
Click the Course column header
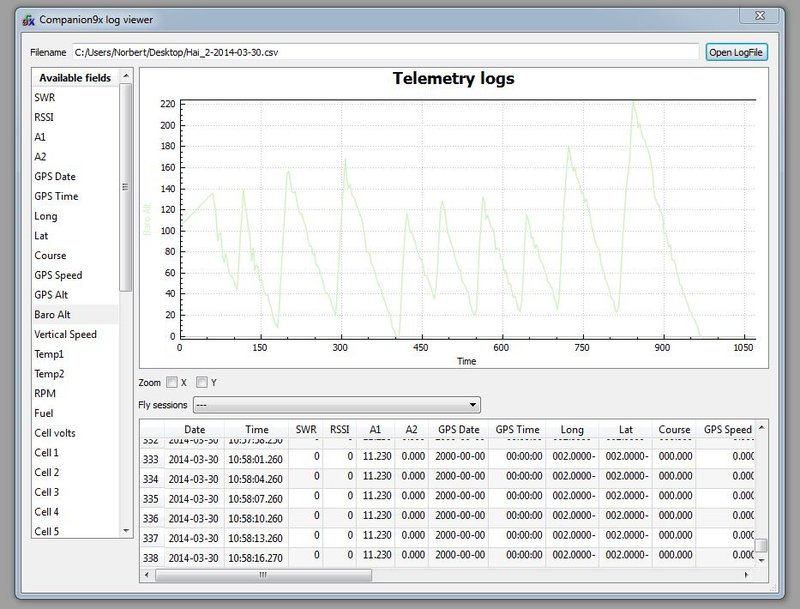pos(674,429)
